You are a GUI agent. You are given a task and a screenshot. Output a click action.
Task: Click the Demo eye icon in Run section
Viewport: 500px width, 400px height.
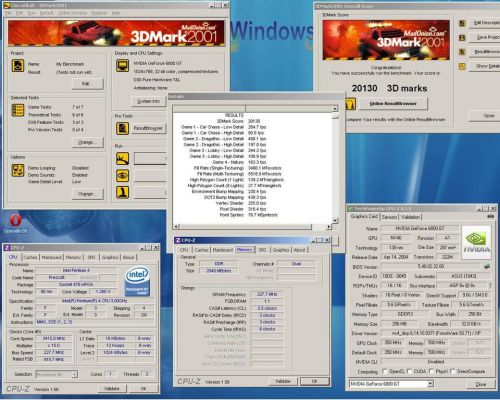pos(122,176)
